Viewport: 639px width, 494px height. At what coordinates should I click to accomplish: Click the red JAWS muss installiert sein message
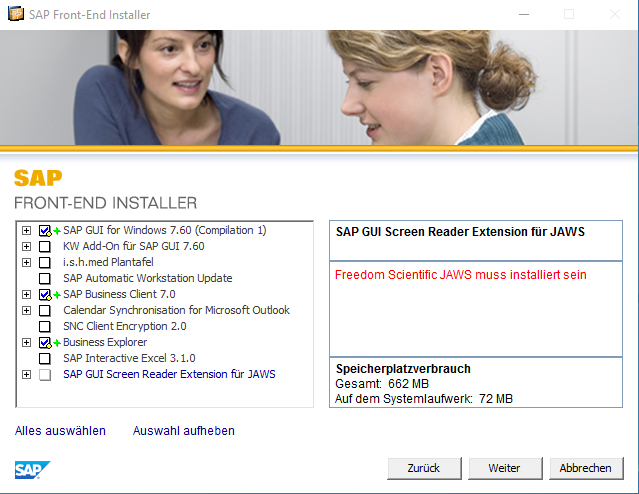[x=461, y=275]
